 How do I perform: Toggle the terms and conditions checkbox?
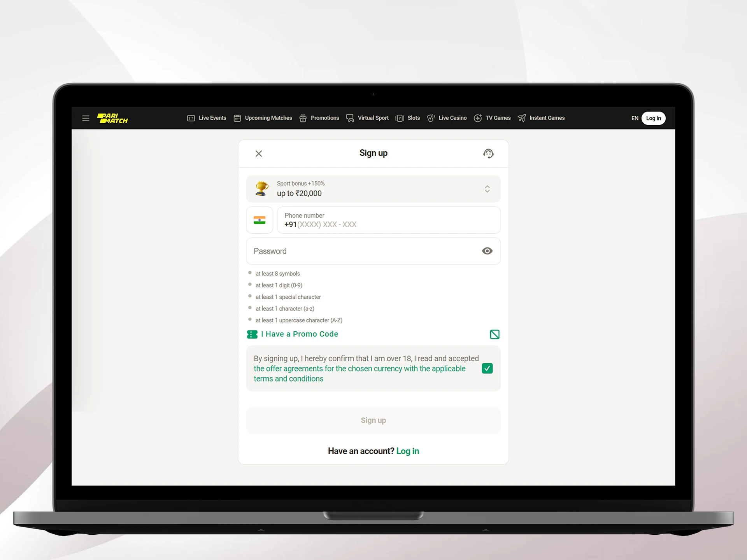[x=487, y=368]
